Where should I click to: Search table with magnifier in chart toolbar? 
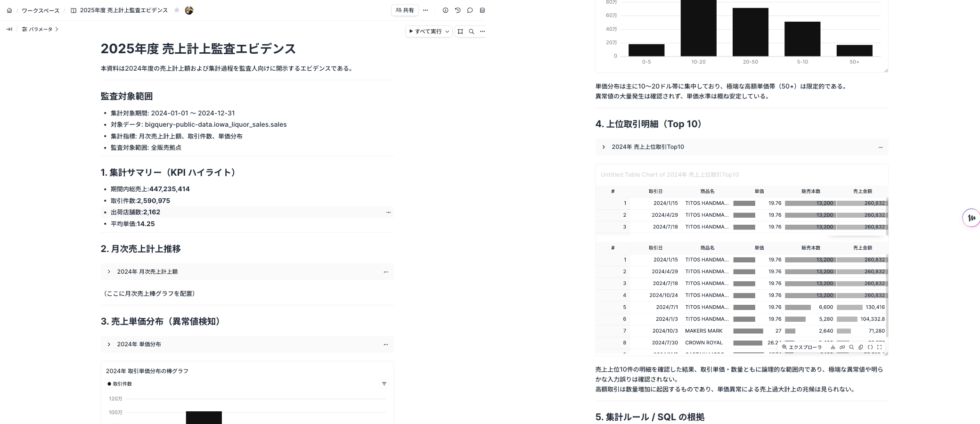851,347
